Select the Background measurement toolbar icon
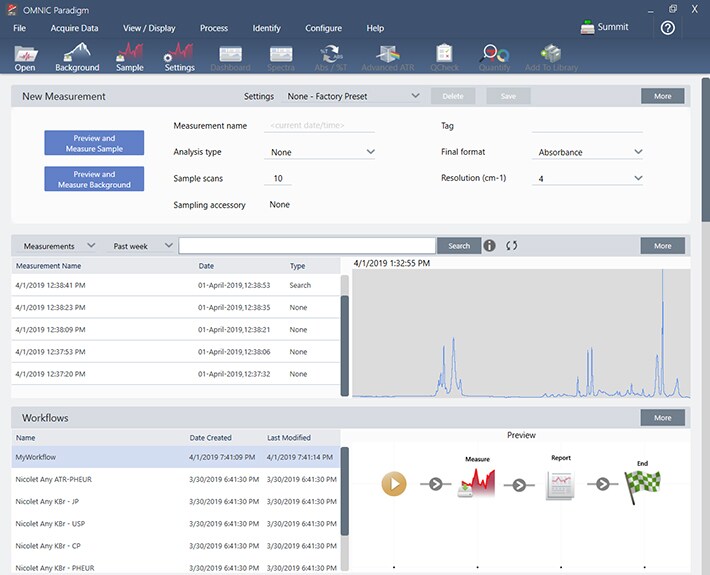Viewport: 710px width, 575px height. [77, 56]
